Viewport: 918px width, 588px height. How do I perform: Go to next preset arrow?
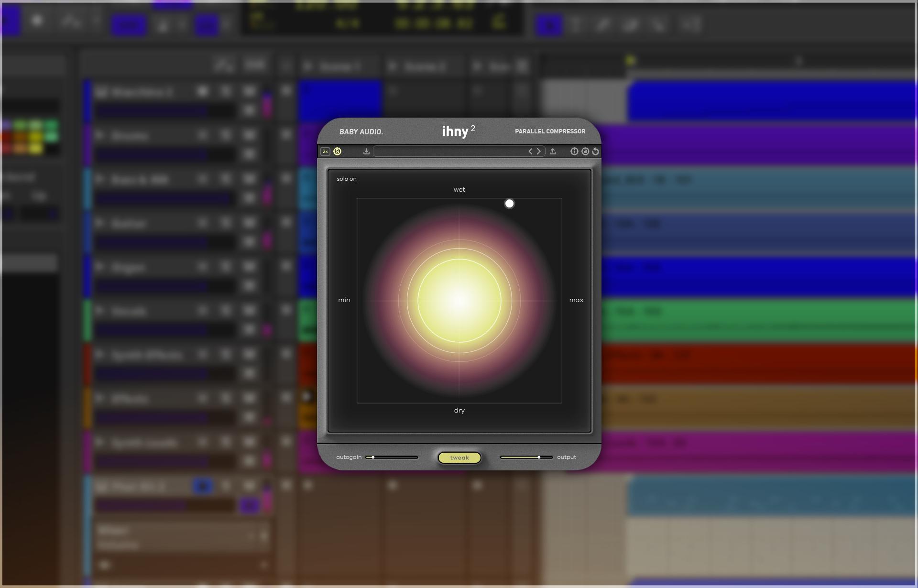pyautogui.click(x=539, y=152)
